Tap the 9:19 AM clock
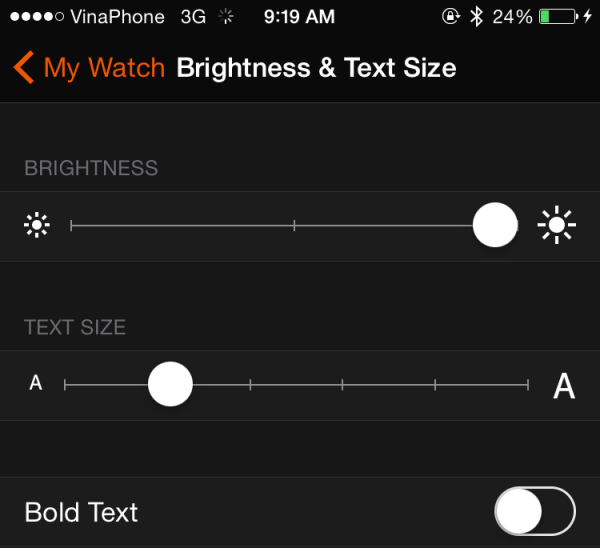Screen dimensions: 600x548 (x=300, y=17)
